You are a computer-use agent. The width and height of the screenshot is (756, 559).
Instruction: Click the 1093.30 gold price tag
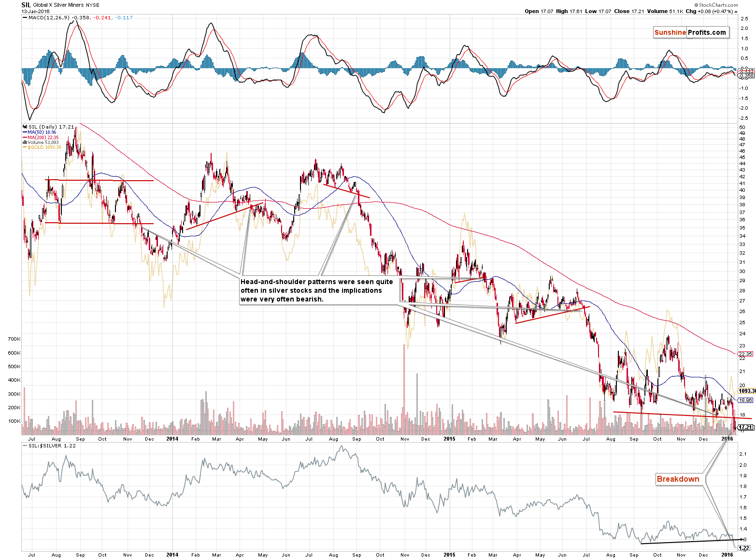pyautogui.click(x=747, y=391)
